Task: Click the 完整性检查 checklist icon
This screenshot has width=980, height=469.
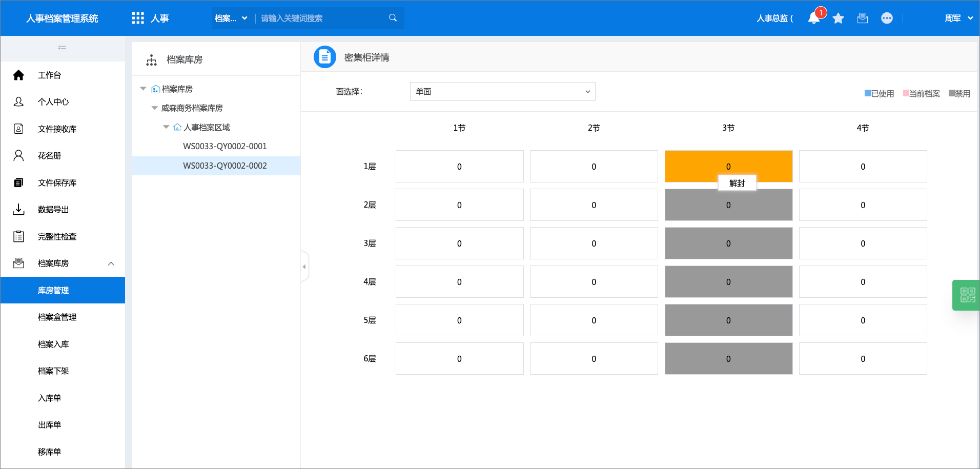Action: 18,236
